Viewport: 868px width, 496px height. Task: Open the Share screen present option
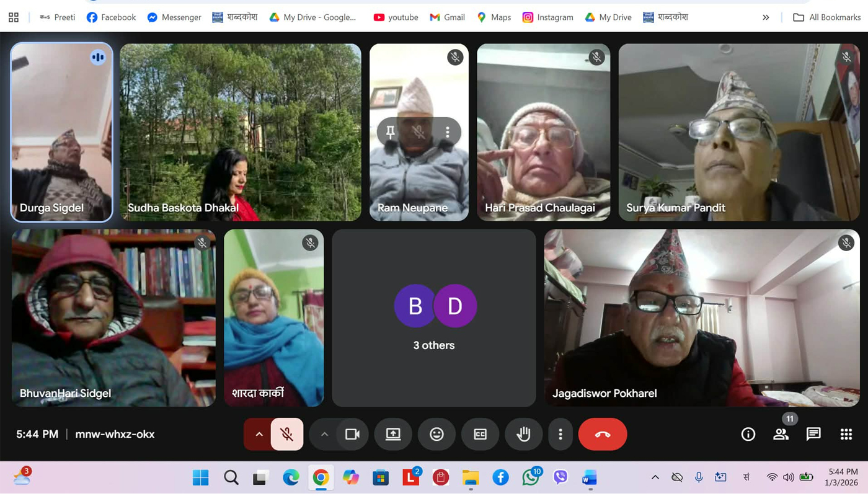coord(393,435)
